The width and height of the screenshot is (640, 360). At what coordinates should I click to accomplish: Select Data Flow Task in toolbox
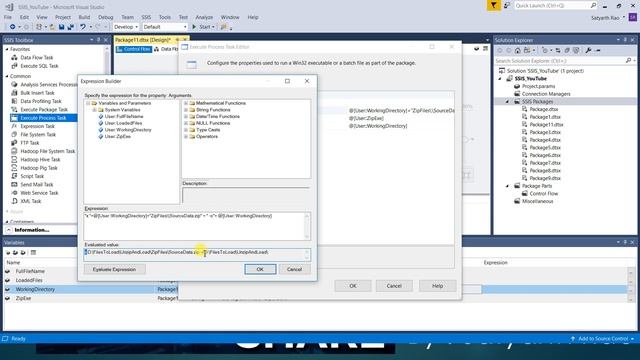tap(37, 58)
